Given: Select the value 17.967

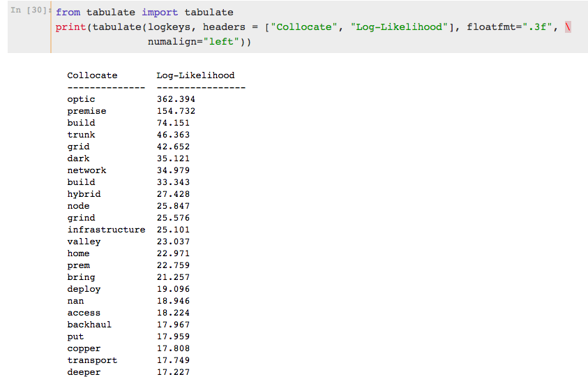Looking at the screenshot, I should click(173, 325).
